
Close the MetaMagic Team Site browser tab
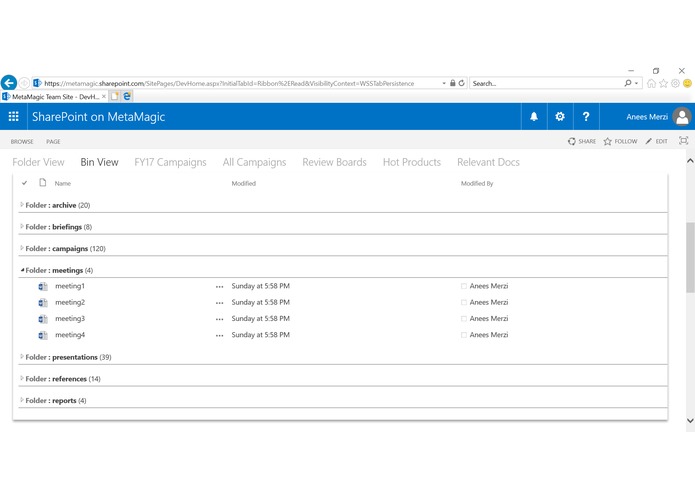[x=104, y=96]
